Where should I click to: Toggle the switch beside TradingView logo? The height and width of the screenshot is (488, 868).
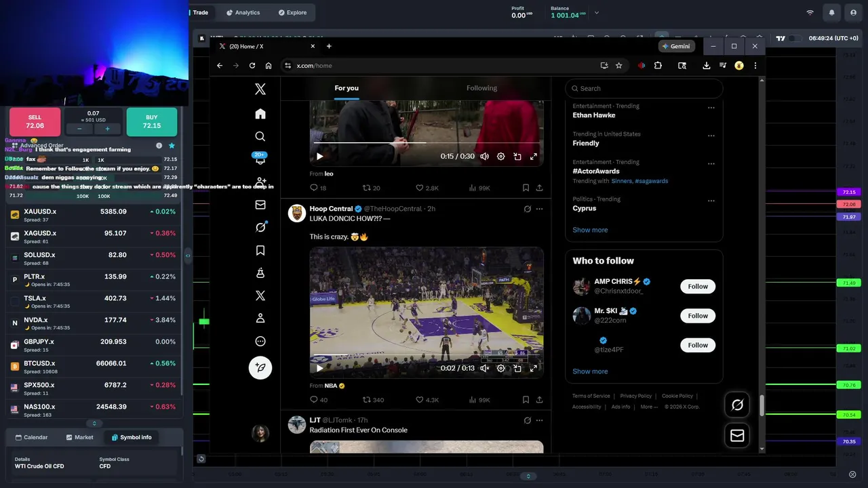tap(795, 39)
